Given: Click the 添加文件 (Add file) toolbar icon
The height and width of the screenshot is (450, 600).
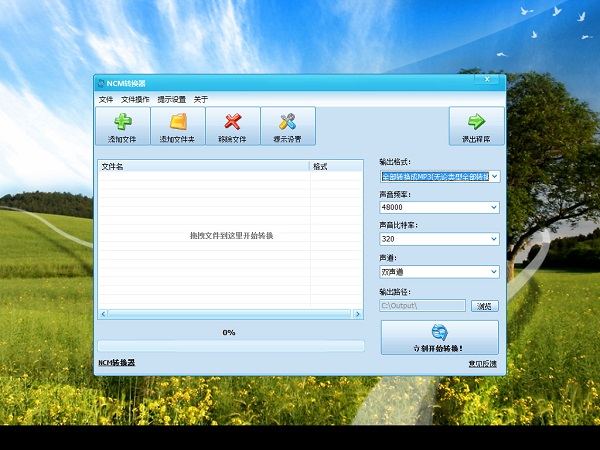Looking at the screenshot, I should click(x=122, y=126).
